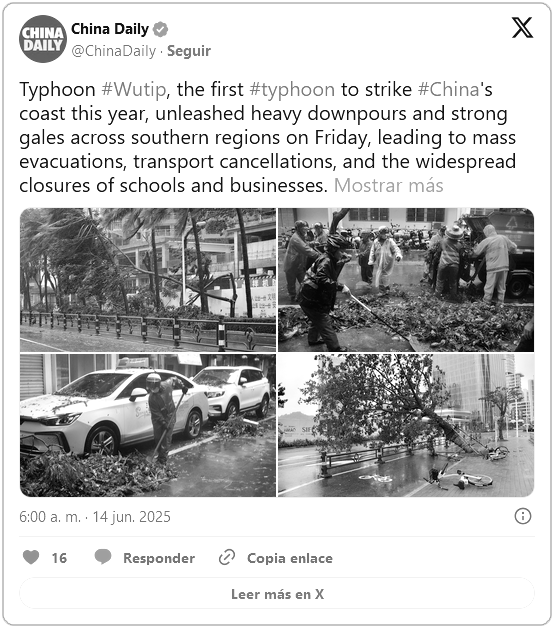555x629 pixels.
Task: Open the @ChinaDaily handle
Action: tap(113, 51)
